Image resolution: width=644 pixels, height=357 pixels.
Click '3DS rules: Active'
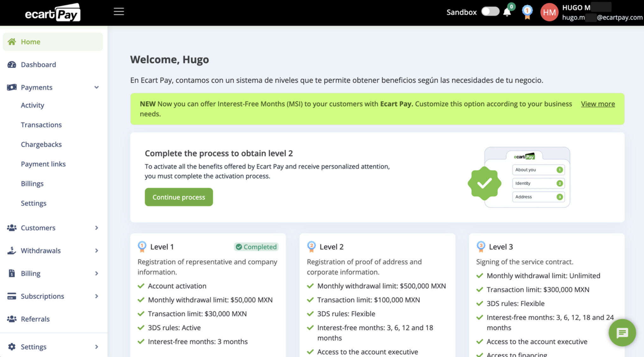pos(174,328)
